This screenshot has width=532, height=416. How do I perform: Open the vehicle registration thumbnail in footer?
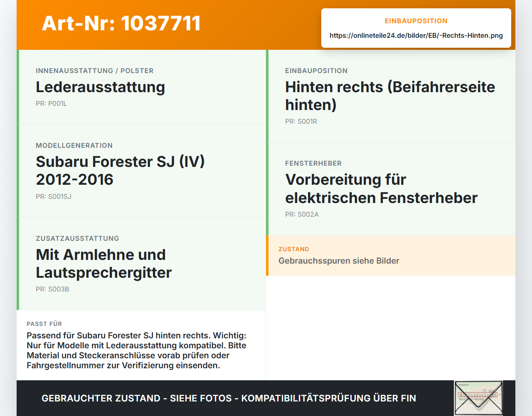point(478,398)
